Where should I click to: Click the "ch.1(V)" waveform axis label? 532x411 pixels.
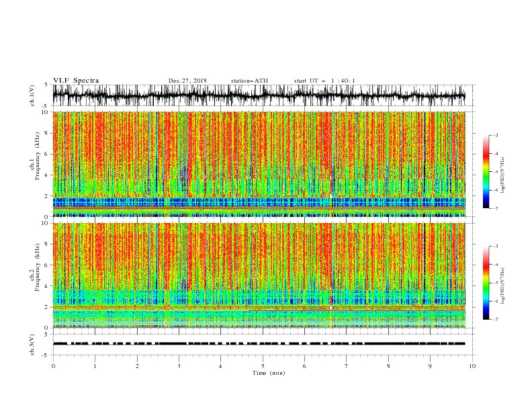point(32,95)
